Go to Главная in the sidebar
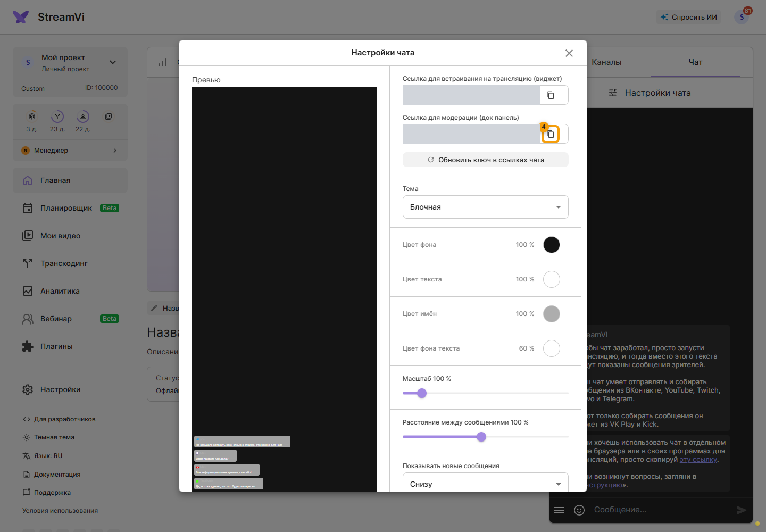Image resolution: width=766 pixels, height=532 pixels. point(70,180)
